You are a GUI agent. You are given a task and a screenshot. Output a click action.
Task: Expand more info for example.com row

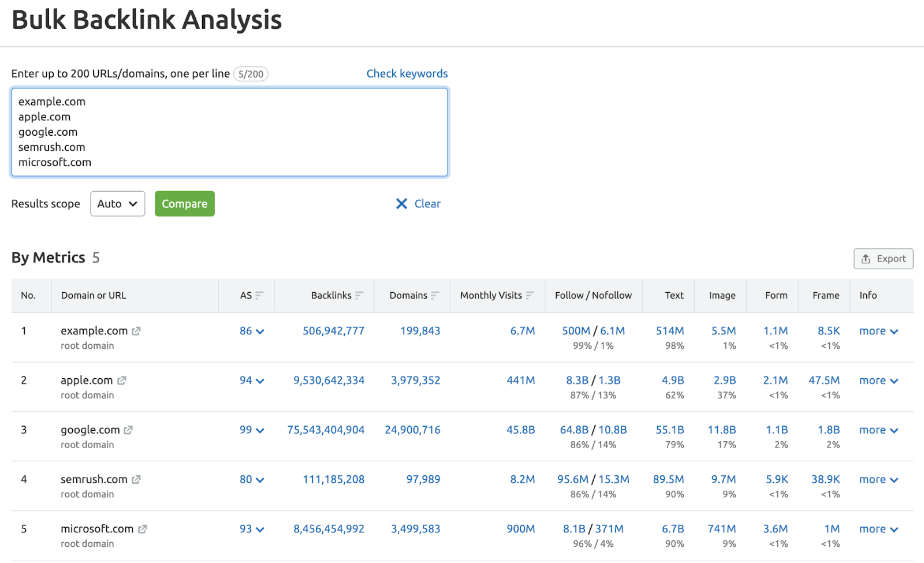[x=879, y=331]
